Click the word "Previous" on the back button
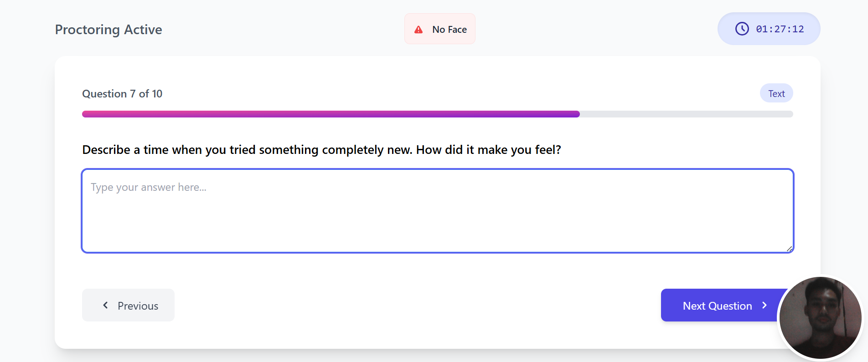Screen dimensions: 868x362 (138, 306)
